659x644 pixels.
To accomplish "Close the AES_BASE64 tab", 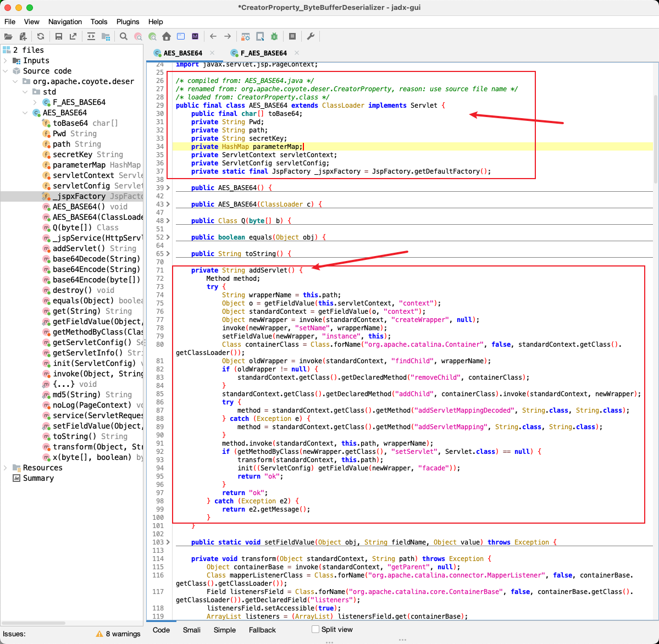I will coord(212,53).
